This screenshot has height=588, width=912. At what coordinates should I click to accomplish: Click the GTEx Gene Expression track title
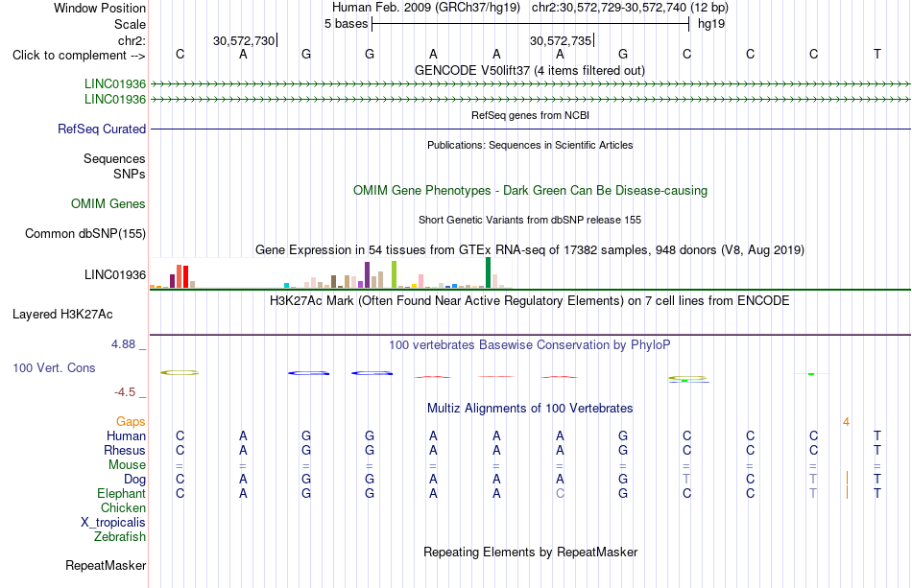pos(530,249)
